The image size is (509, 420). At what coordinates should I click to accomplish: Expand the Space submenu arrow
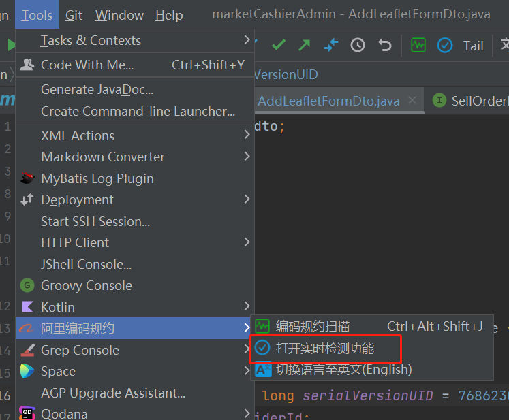[247, 370]
